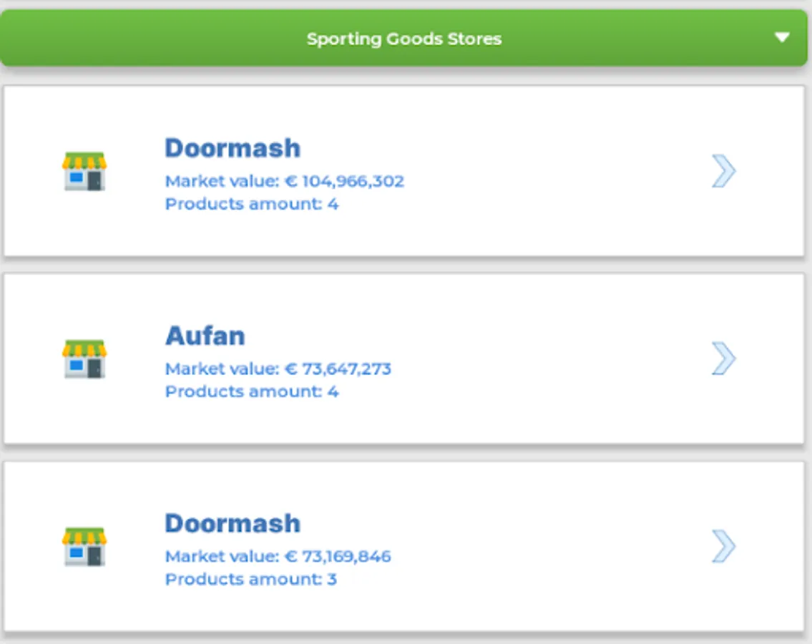Image resolution: width=812 pixels, height=644 pixels.
Task: Open the Sporting Goods Stores category dropdown
Action: pyautogui.click(x=404, y=38)
